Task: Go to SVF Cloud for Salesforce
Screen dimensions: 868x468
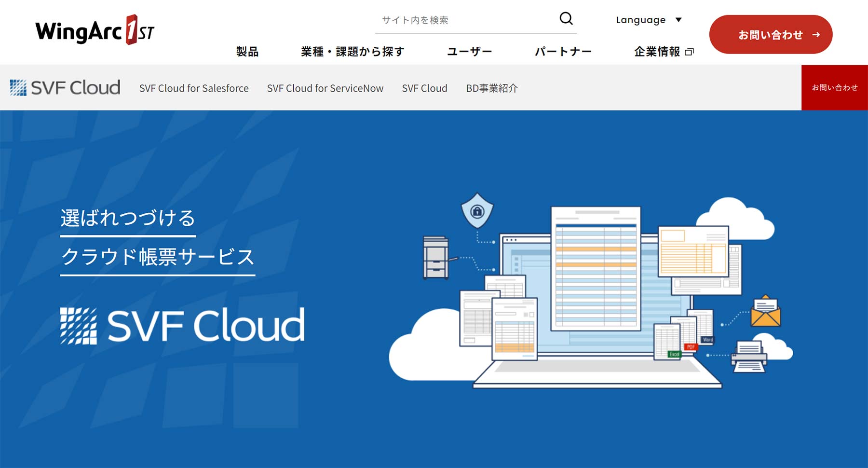Action: pos(194,88)
